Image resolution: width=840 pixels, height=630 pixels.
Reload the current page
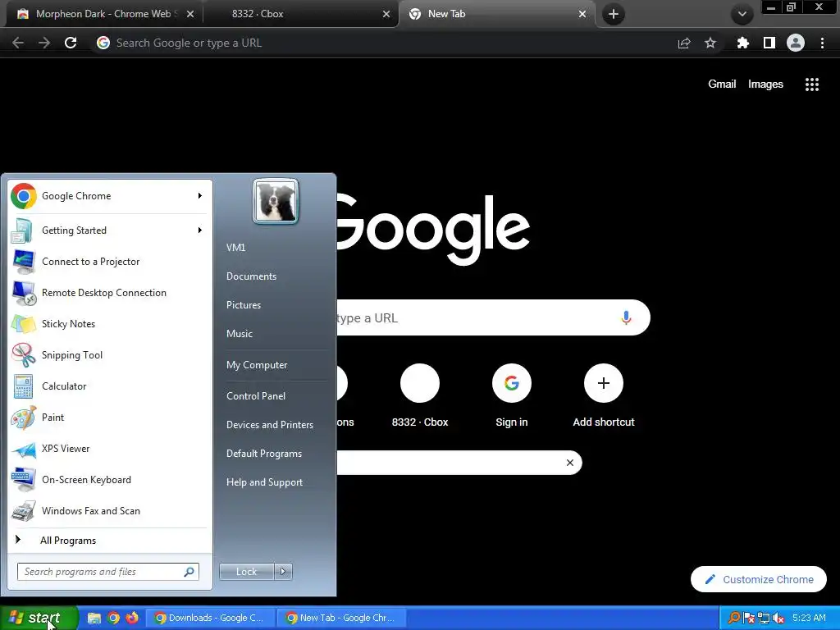[71, 43]
